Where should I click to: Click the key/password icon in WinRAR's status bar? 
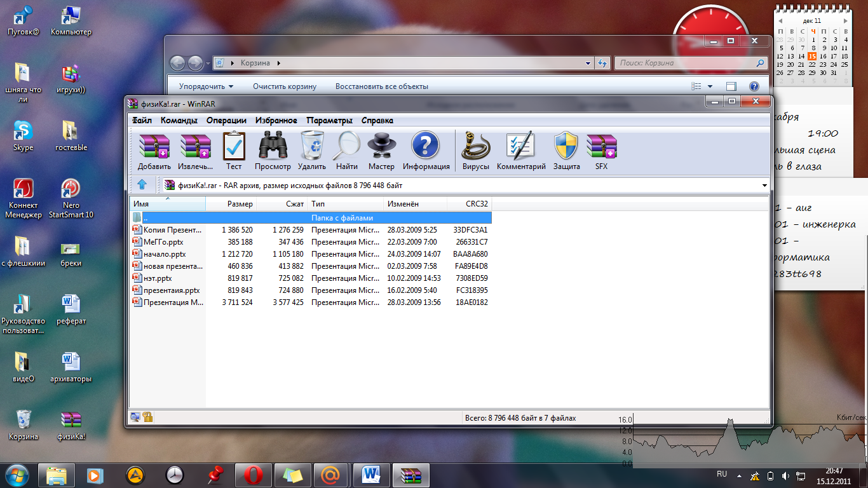click(x=147, y=417)
